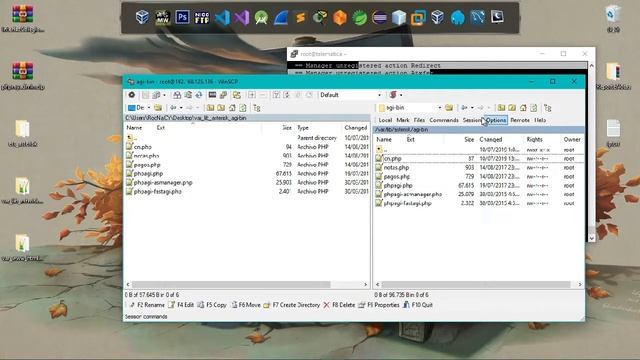This screenshot has width=640, height=360.
Task: Click F8 Delete button
Action: coord(340,305)
